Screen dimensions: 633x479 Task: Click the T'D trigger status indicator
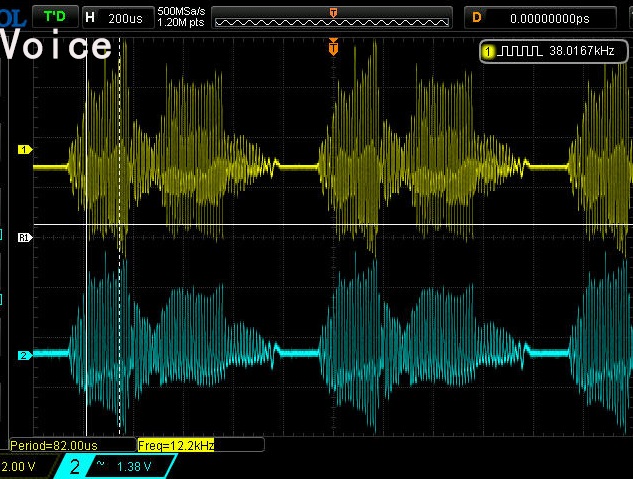[55, 16]
